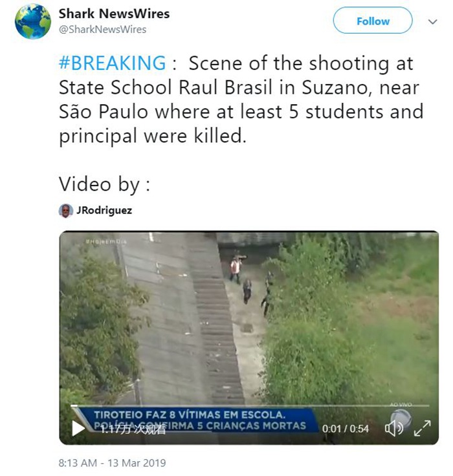Click the Portuguese news caption banner
453x476 pixels.
[194, 420]
